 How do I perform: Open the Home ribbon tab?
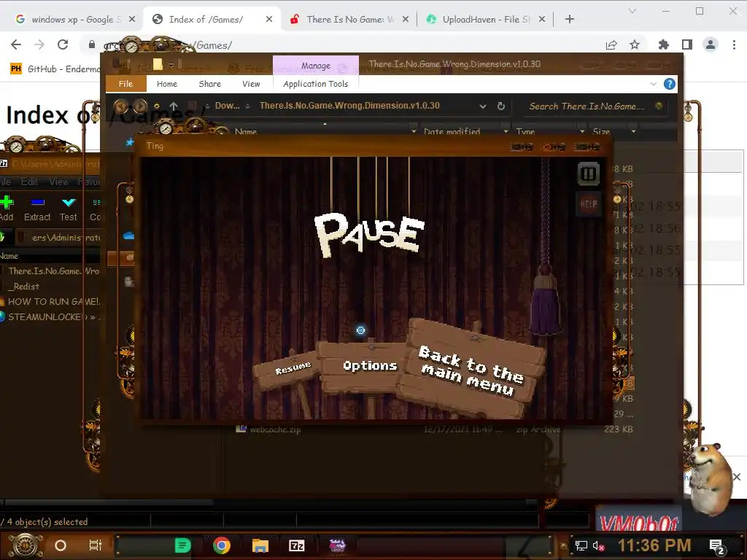click(167, 84)
